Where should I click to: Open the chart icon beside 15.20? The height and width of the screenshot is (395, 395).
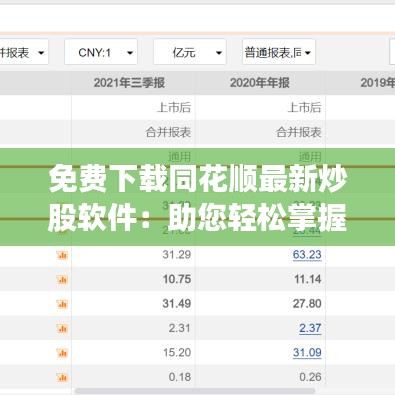pyautogui.click(x=62, y=353)
